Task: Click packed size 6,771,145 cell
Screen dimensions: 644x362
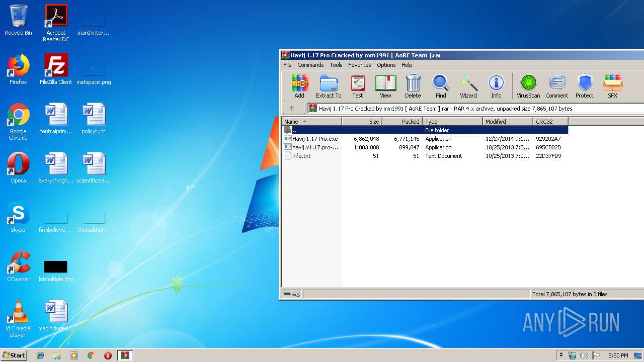Action: 407,139
